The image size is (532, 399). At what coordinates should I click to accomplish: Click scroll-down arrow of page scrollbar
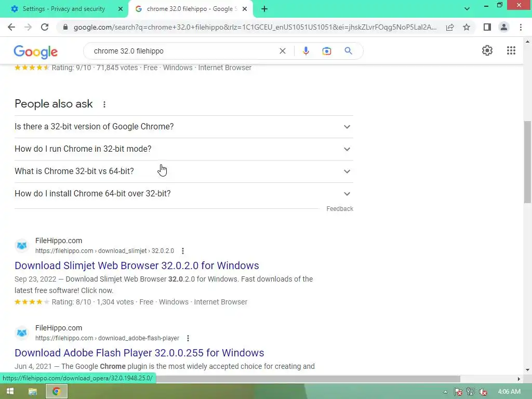(x=528, y=370)
